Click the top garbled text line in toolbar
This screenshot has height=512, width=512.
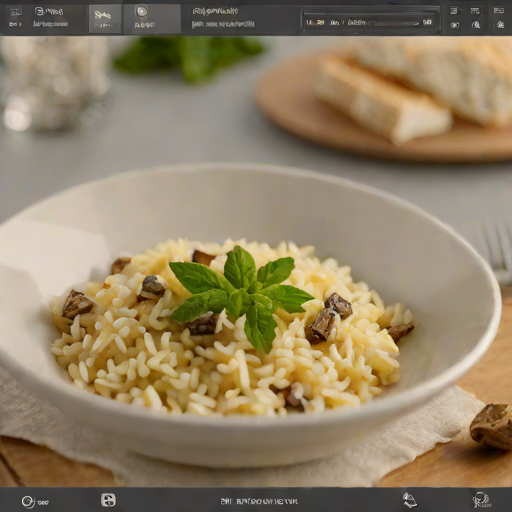215,11
